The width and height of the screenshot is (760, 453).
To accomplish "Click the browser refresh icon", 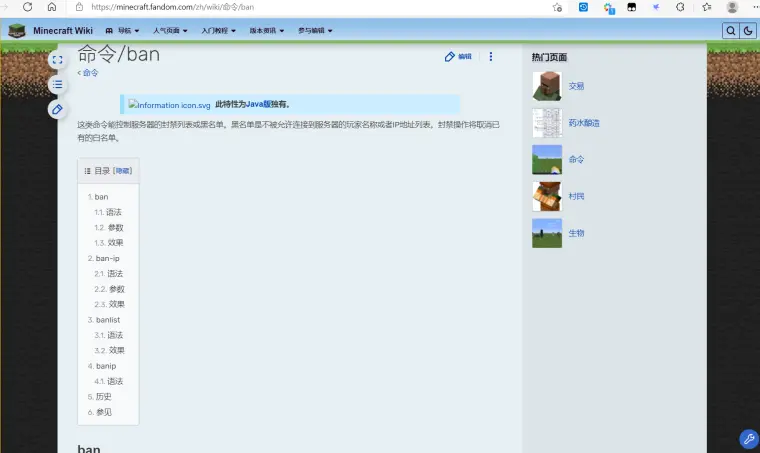I will (28, 7).
